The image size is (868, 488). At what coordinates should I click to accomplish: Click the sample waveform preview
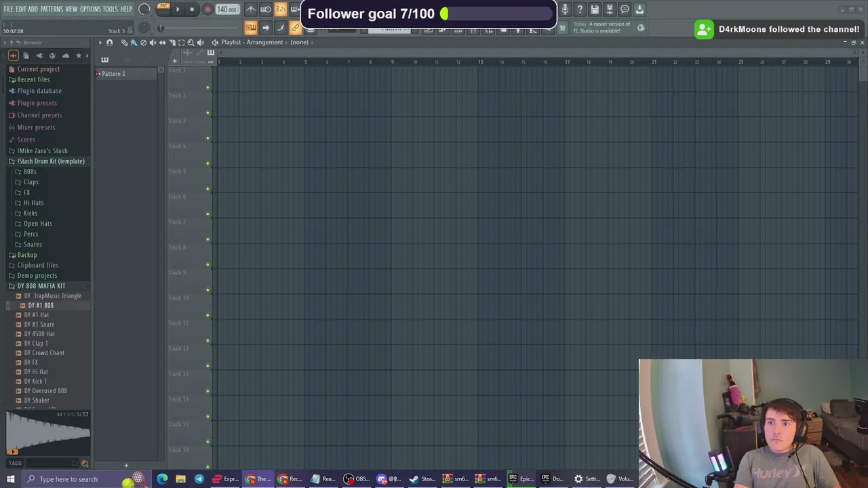[47, 432]
